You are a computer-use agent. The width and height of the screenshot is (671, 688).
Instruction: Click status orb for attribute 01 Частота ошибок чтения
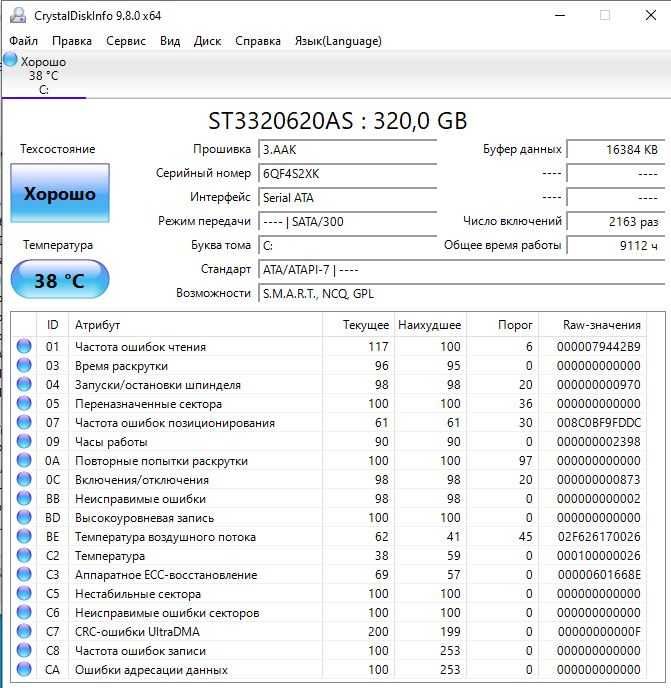point(24,346)
